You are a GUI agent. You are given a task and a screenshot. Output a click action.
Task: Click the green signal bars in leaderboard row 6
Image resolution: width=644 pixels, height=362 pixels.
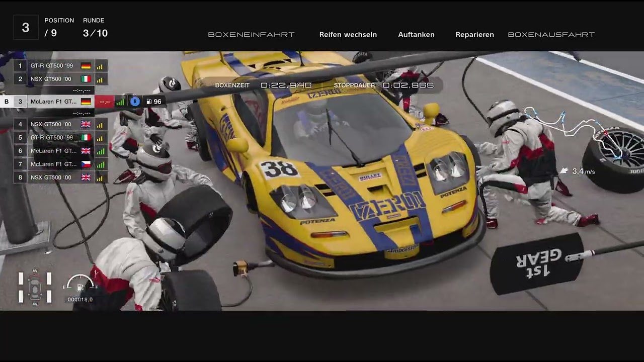[x=101, y=151]
